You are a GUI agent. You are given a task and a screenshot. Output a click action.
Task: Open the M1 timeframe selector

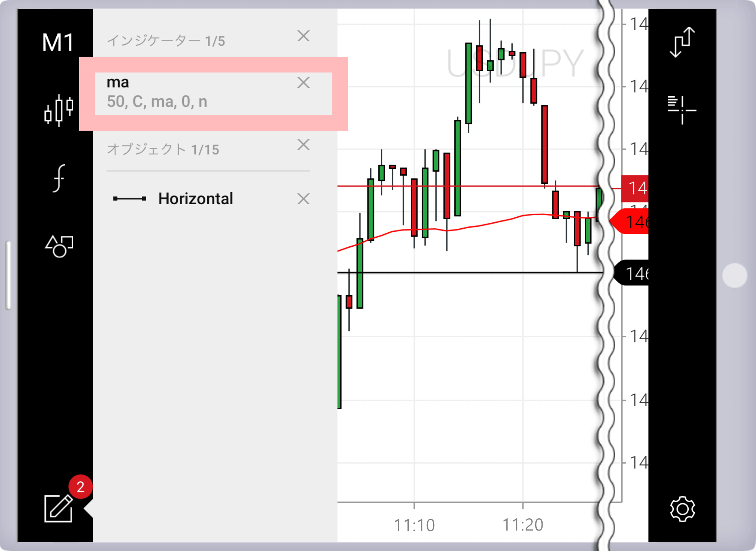pos(58,42)
